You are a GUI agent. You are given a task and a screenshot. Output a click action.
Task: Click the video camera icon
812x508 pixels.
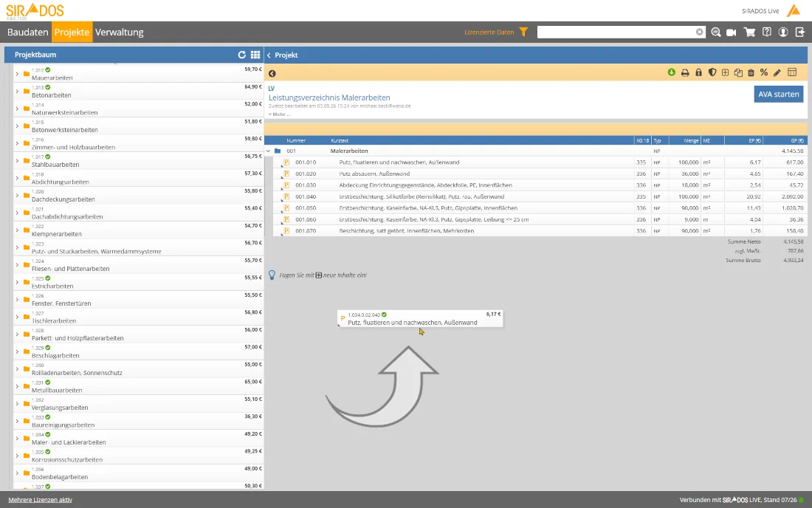click(x=732, y=32)
